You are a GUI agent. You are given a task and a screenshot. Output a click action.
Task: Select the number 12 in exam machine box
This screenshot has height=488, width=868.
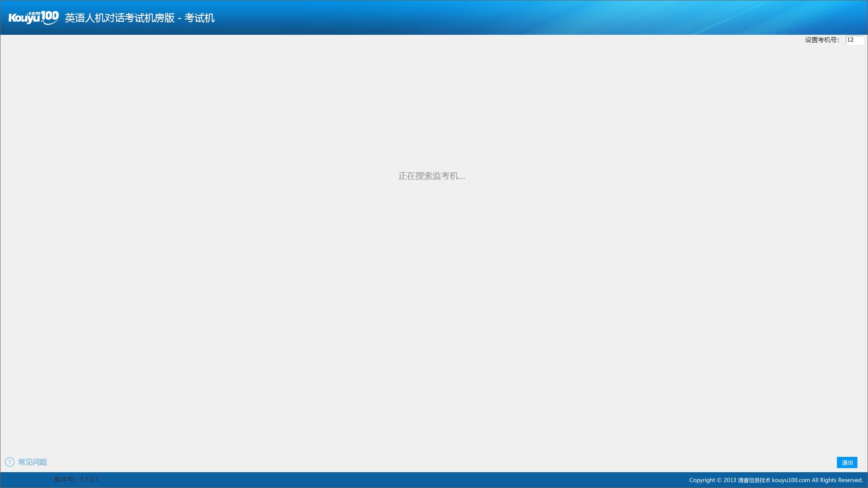pos(850,40)
